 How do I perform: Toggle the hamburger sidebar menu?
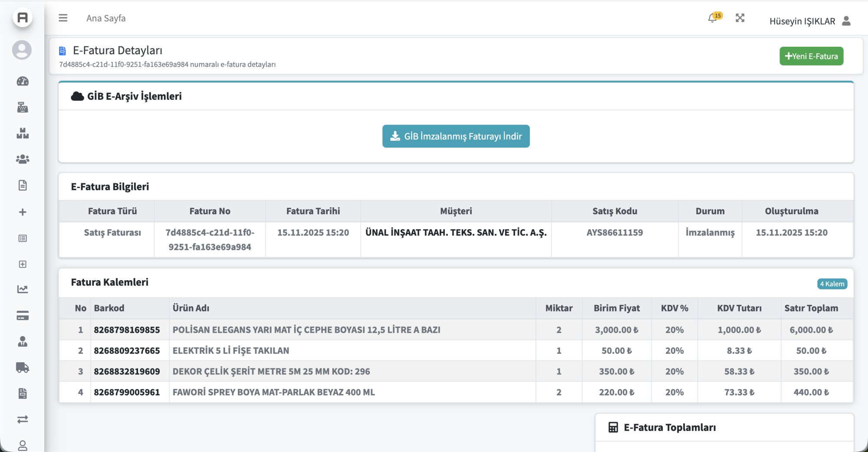63,18
